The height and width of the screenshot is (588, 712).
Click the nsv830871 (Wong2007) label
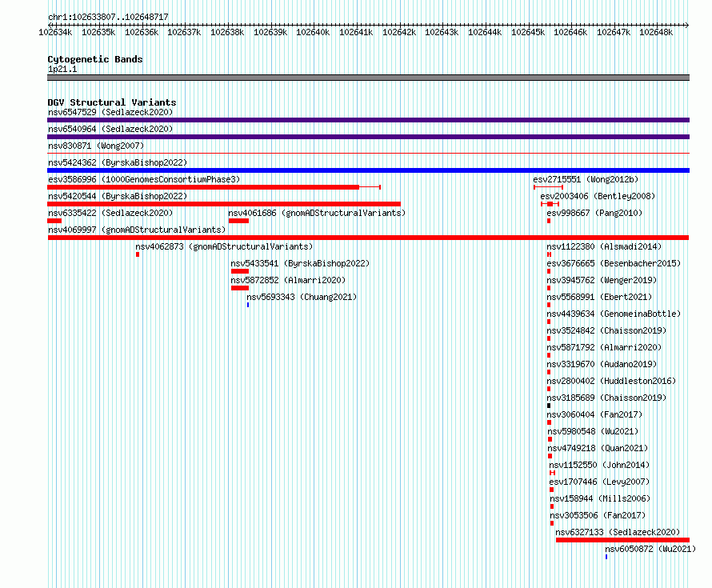pyautogui.click(x=96, y=146)
